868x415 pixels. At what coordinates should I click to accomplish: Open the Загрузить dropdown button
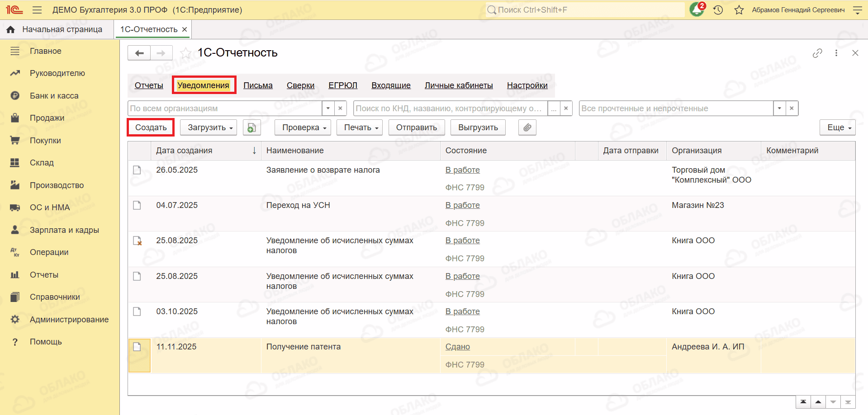click(209, 127)
